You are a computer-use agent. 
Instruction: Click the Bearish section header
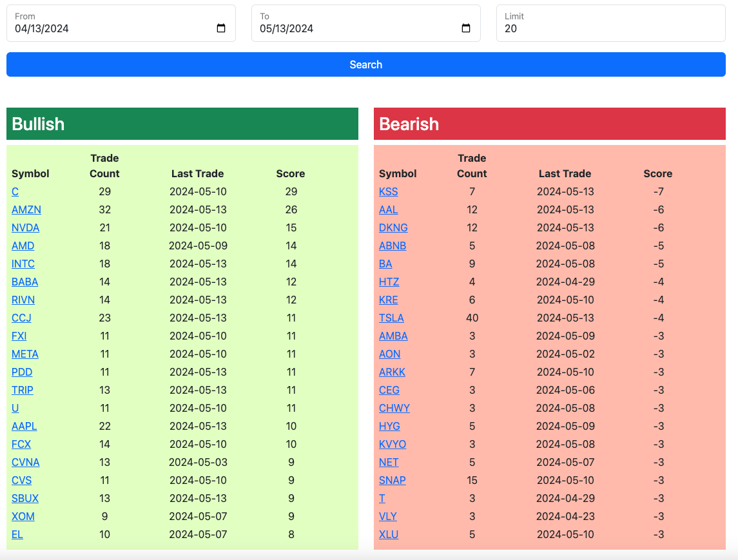click(550, 124)
